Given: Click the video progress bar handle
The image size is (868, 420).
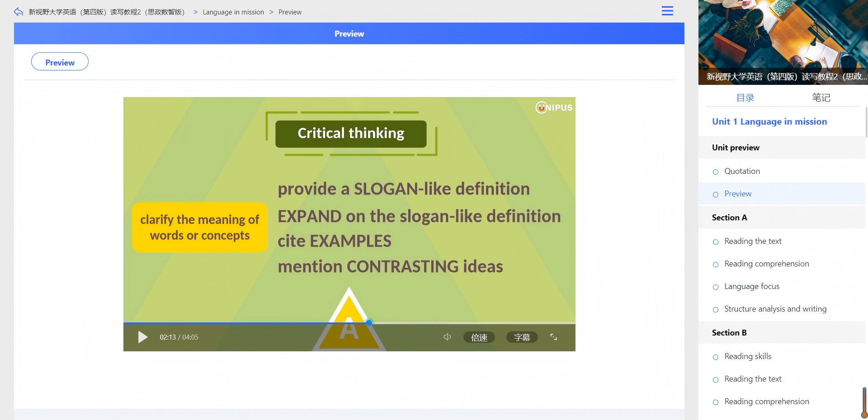Looking at the screenshot, I should (369, 323).
